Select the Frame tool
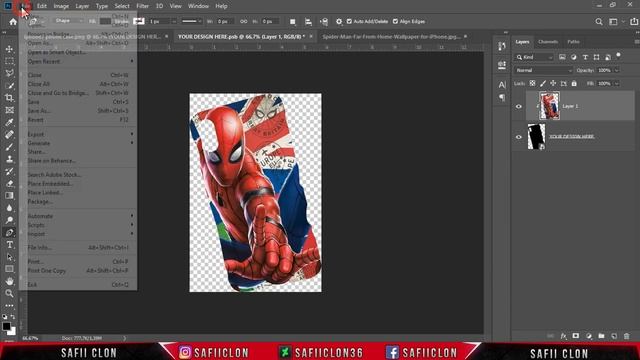 click(x=9, y=110)
